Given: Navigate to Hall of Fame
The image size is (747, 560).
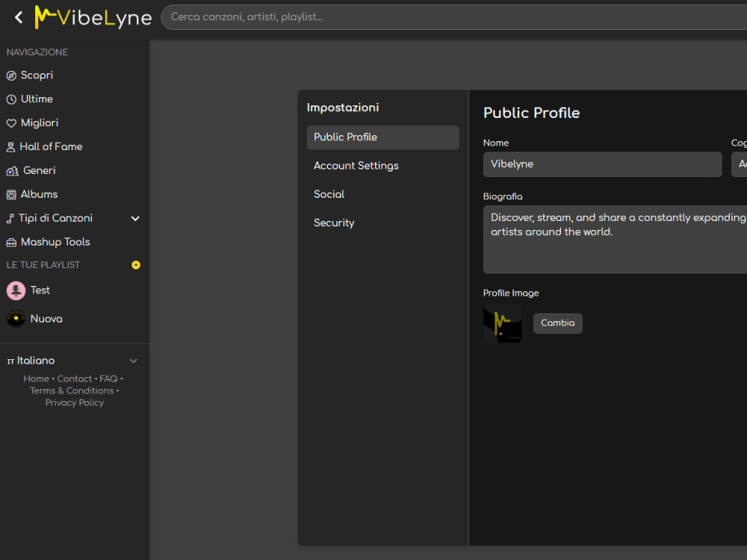Looking at the screenshot, I should pos(51,146).
